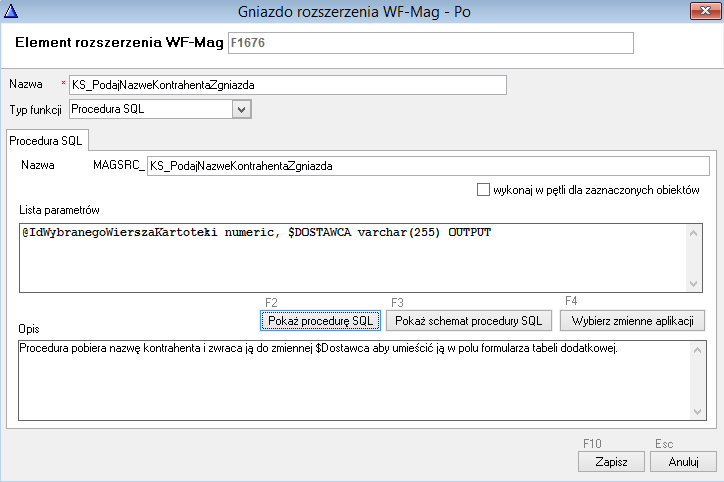Save with the Zapisz button
This screenshot has height=482, width=724.
point(611,462)
